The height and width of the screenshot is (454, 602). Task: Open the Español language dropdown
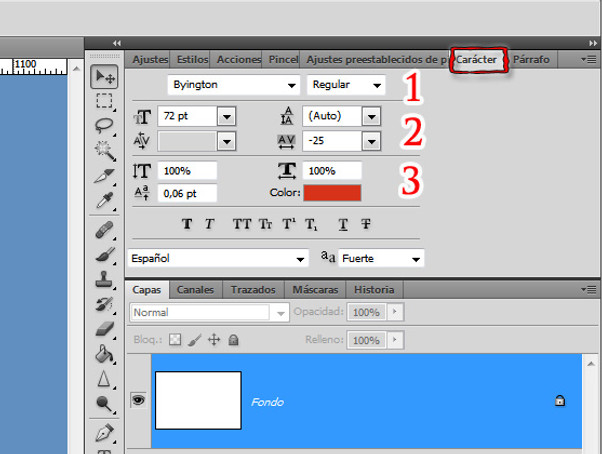click(x=218, y=258)
